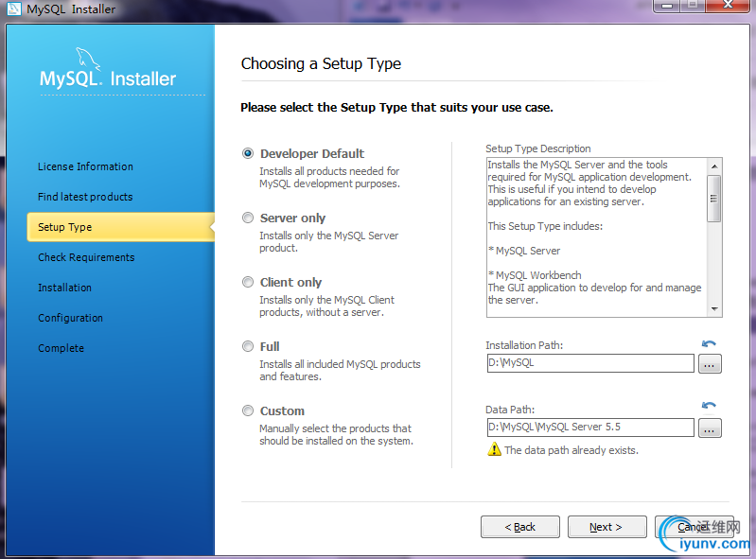Reset the Data Path with the undo arrow
The height and width of the screenshot is (559, 756).
[x=709, y=406]
